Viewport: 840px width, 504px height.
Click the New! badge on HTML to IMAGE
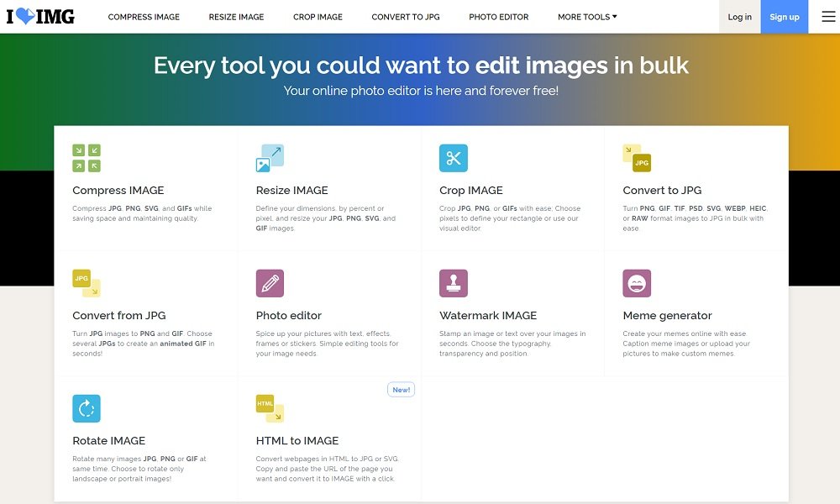tap(402, 390)
